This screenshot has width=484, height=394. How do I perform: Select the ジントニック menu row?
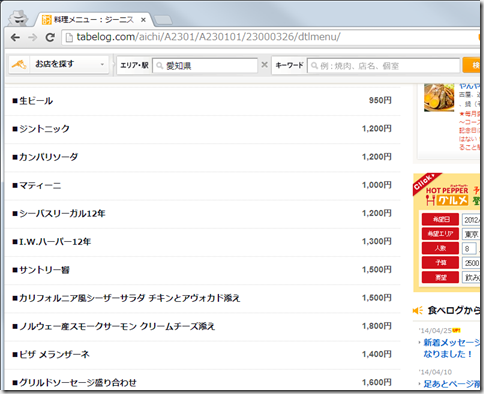tap(203, 129)
